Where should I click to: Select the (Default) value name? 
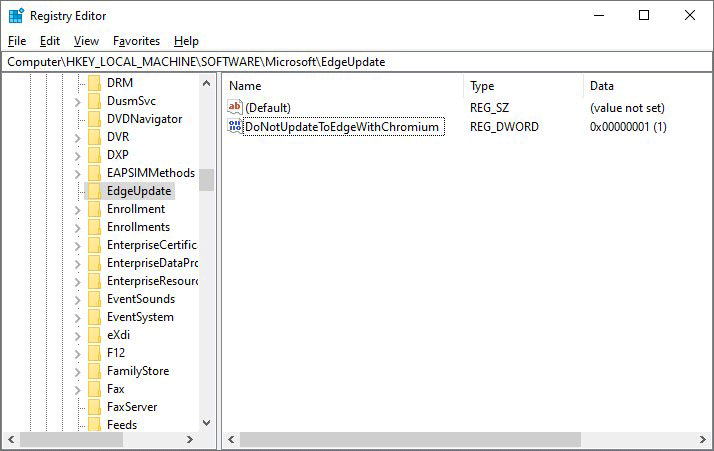(x=268, y=108)
